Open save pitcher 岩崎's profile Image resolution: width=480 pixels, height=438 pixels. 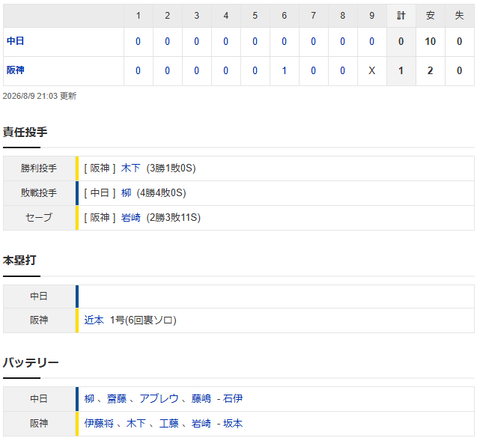(x=131, y=217)
